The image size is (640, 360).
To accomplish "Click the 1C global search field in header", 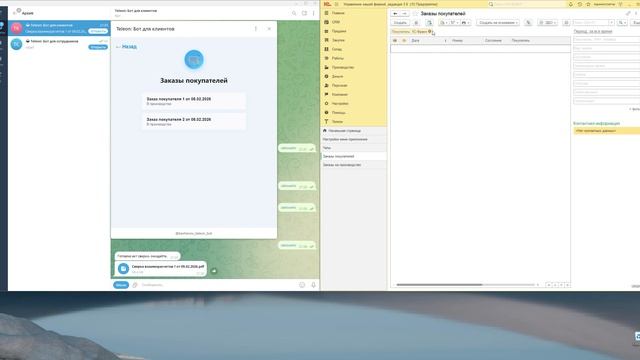I will click(x=527, y=4).
